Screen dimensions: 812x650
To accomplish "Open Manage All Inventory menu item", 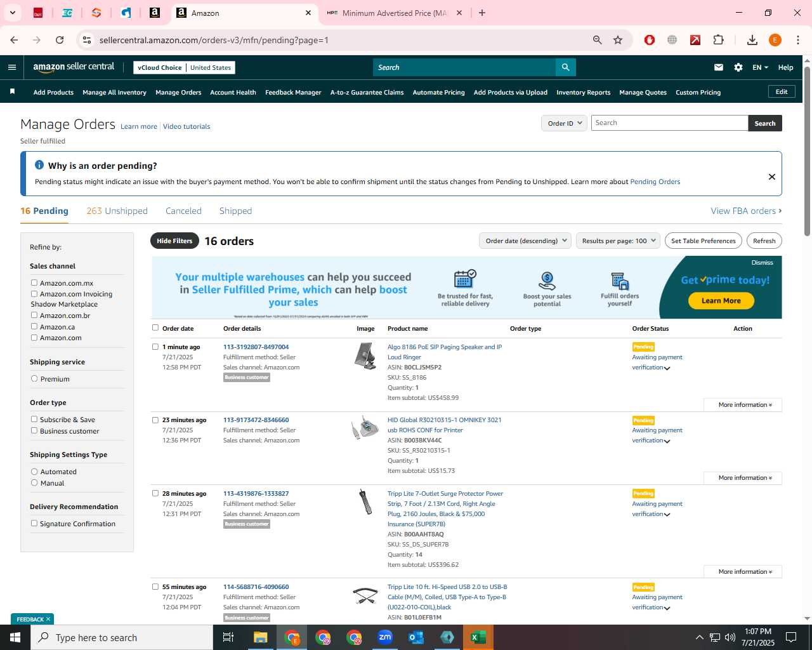I will 114,92.
